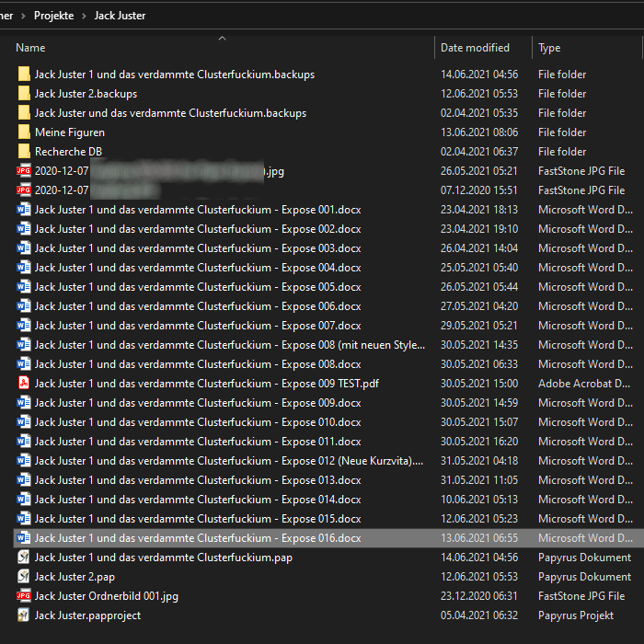Click the PDF icon of Expose 009 TEST.pdf
The image size is (644, 644).
(23, 384)
